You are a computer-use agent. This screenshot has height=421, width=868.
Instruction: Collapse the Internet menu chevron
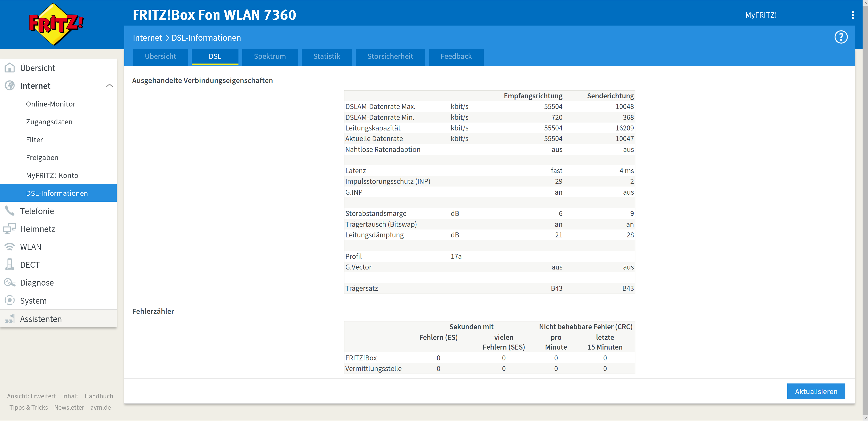point(109,86)
